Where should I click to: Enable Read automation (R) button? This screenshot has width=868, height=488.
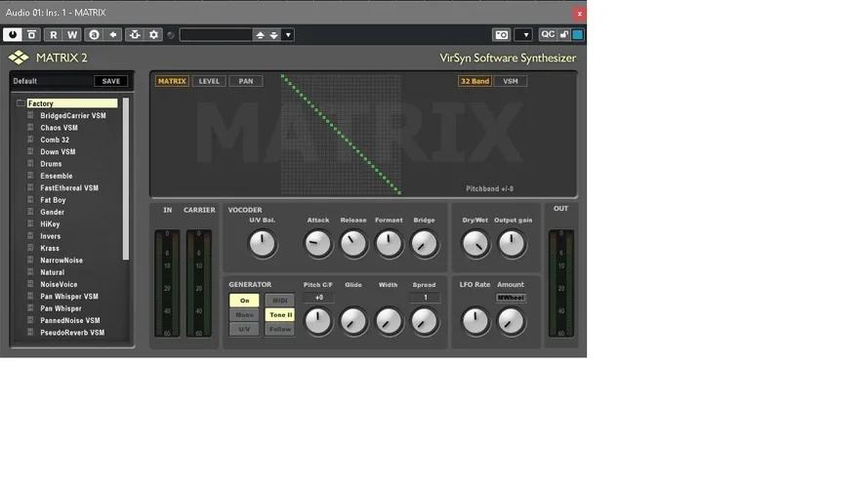pos(53,34)
